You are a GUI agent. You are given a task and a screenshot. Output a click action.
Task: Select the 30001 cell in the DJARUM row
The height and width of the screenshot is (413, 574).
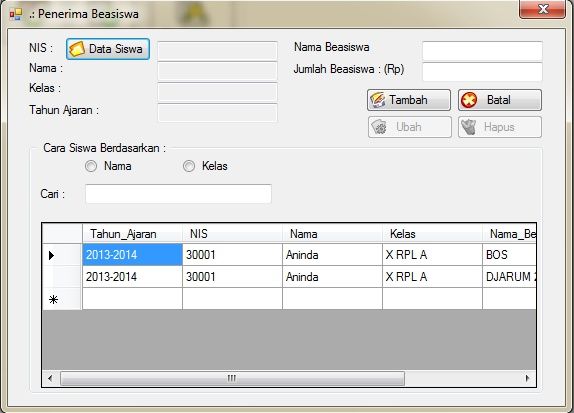232,277
